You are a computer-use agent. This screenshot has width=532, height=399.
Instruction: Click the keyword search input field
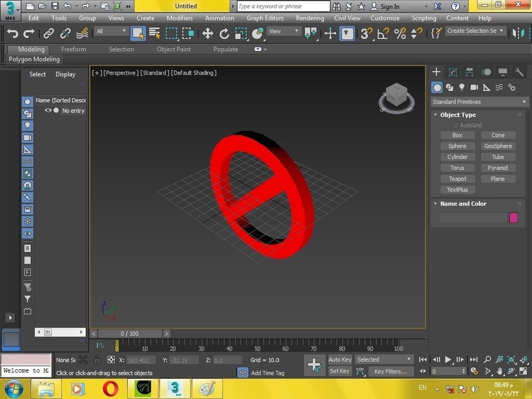click(x=283, y=6)
